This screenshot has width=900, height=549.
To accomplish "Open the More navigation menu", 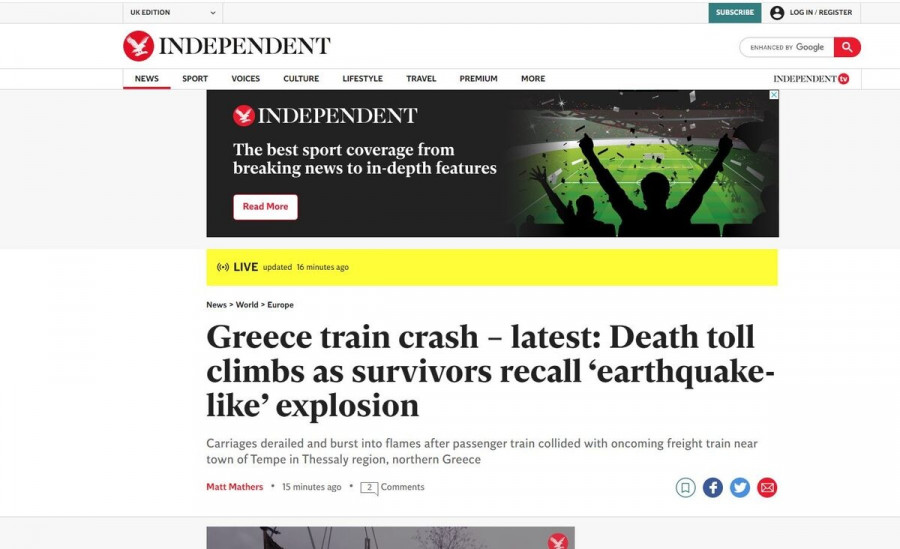I will (x=533, y=79).
